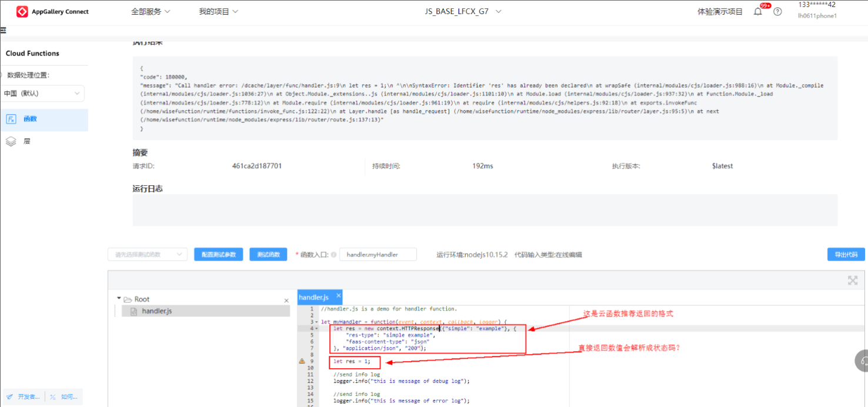
Task: Click the 运行日志 heading
Action: coord(148,189)
